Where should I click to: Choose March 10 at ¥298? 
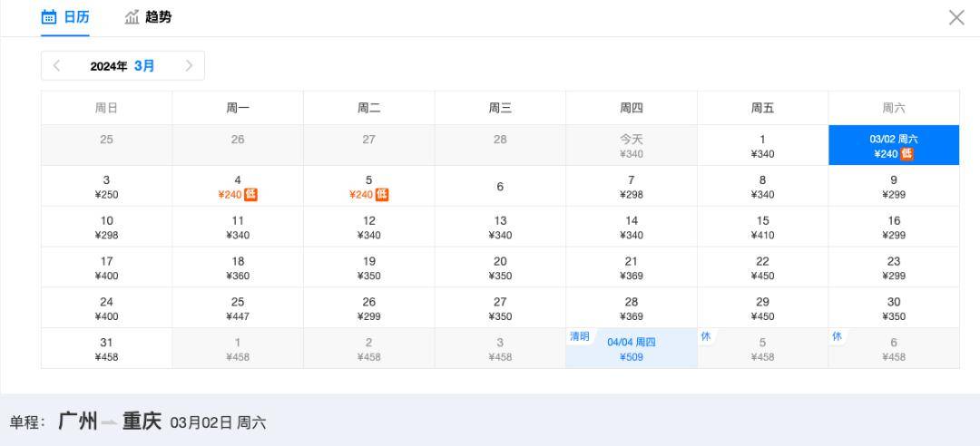(x=106, y=227)
